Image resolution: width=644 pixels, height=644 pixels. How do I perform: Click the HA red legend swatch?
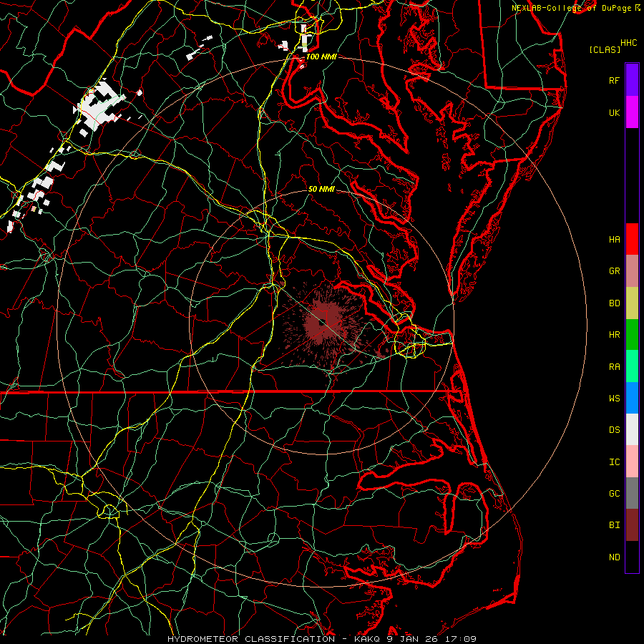pos(632,239)
